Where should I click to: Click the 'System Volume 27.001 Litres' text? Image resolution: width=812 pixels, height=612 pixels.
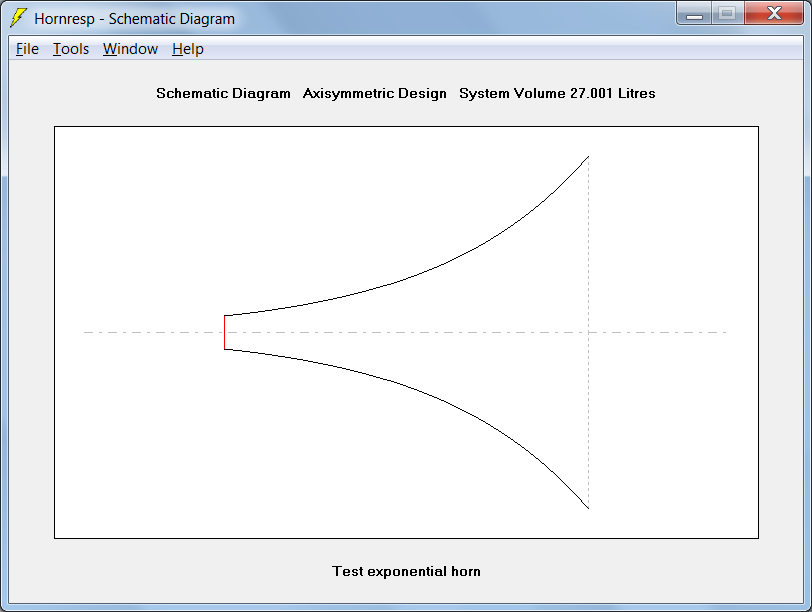[557, 94]
